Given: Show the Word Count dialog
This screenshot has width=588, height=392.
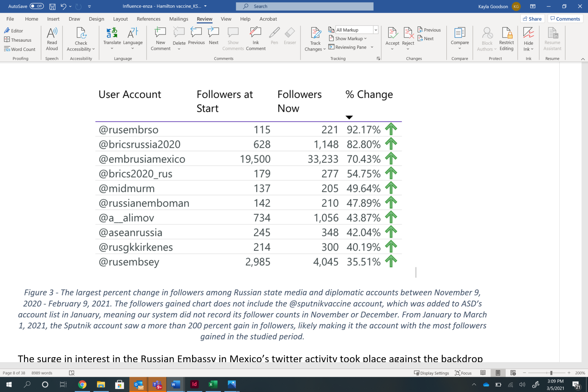Looking at the screenshot, I should pos(20,49).
